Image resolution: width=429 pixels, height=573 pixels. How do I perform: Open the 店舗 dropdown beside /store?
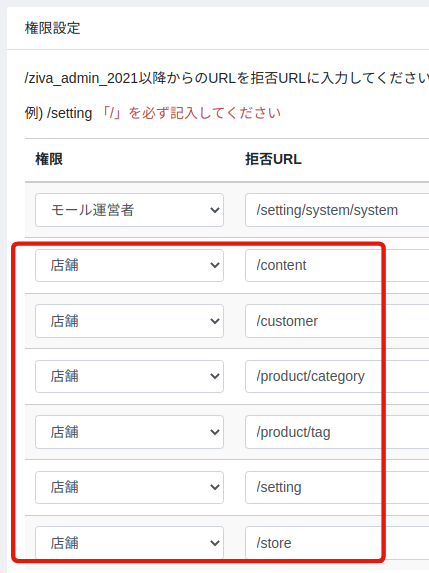129,543
